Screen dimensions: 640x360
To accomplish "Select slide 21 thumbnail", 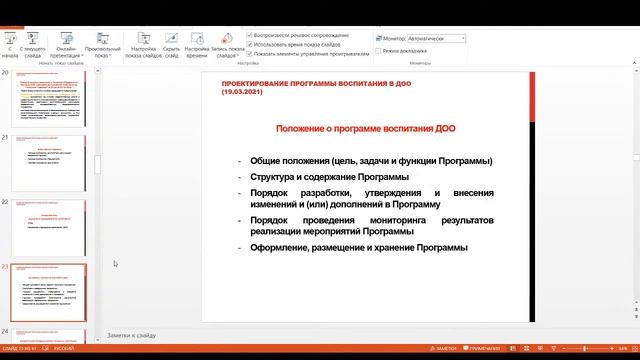I will [49, 163].
